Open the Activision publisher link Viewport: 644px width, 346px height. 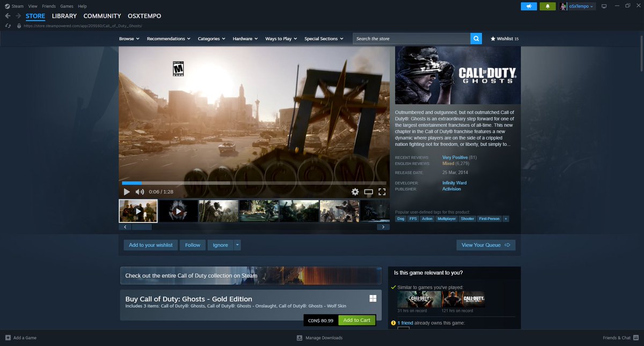[x=451, y=189]
